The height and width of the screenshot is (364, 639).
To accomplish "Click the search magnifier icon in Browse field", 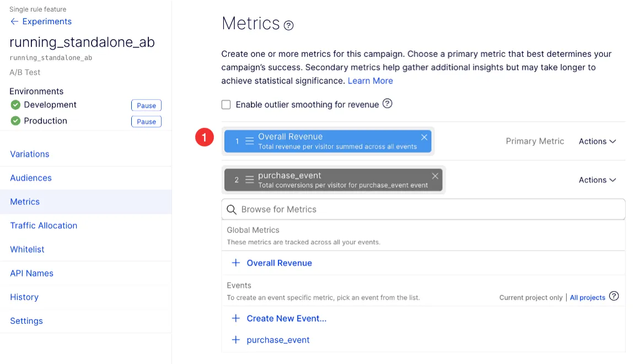I will 232,209.
